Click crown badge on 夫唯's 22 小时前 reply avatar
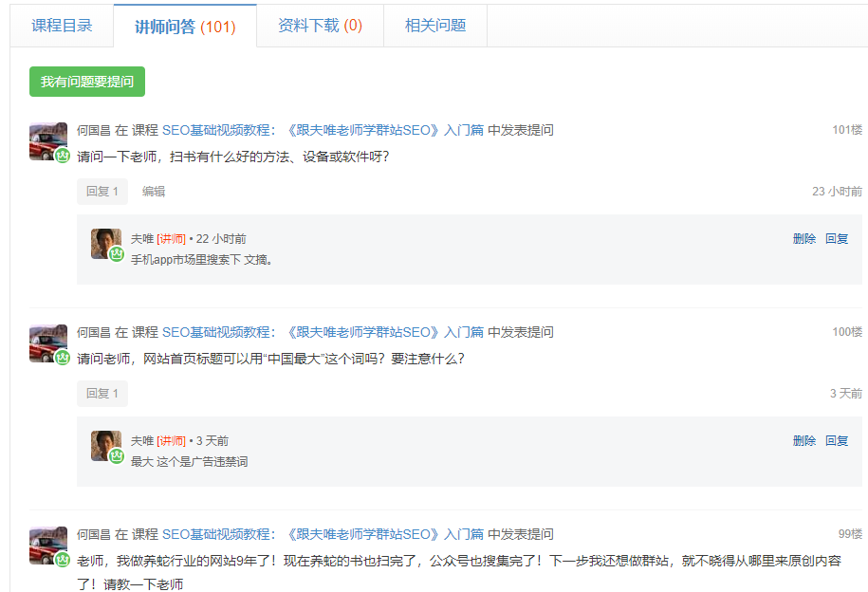Screen dimensions: 868x592 pyautogui.click(x=117, y=254)
